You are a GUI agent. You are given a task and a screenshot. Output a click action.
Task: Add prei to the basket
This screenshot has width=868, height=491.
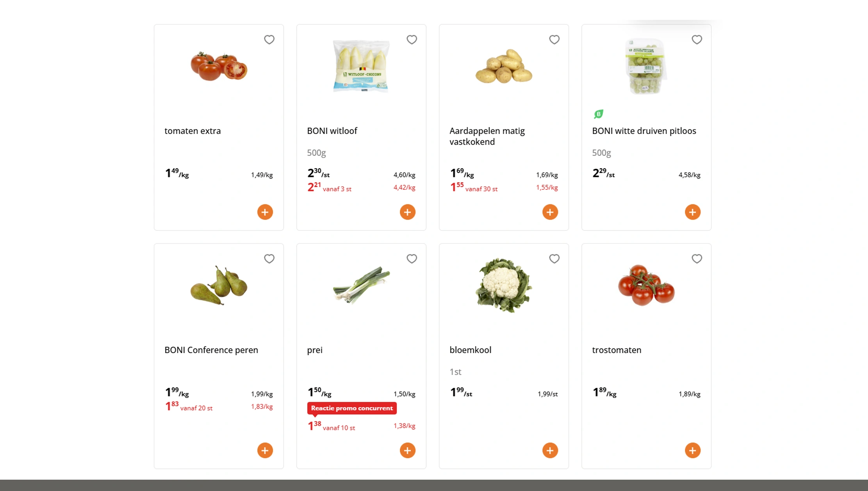click(x=408, y=450)
